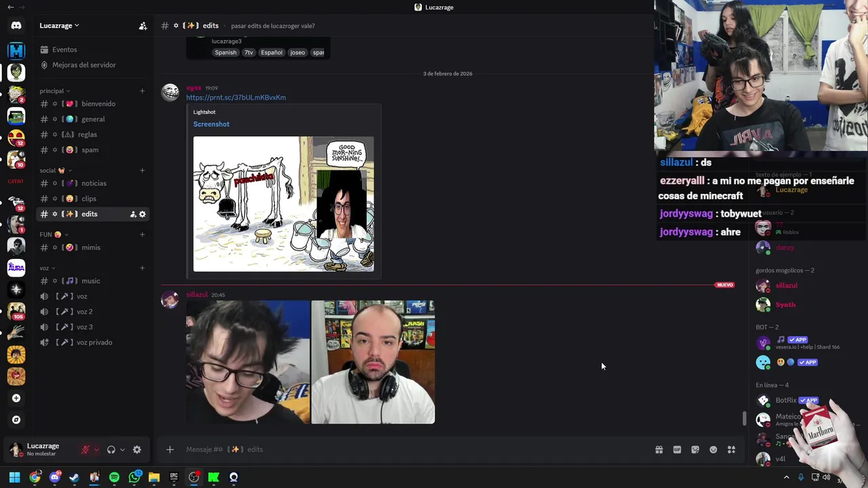
Task: Open the emoji picker
Action: pyautogui.click(x=713, y=449)
